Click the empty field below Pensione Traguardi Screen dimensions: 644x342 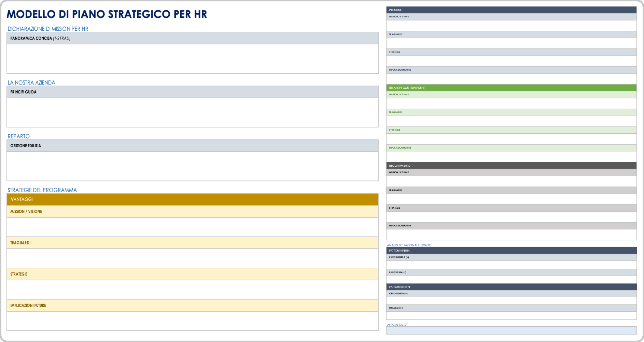[511, 43]
